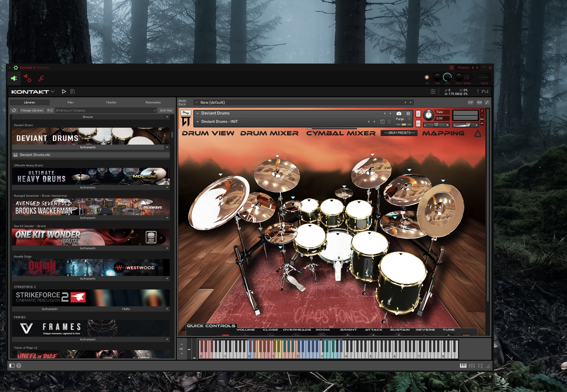Refresh the library list
The height and width of the screenshot is (392, 567).
coord(14,111)
